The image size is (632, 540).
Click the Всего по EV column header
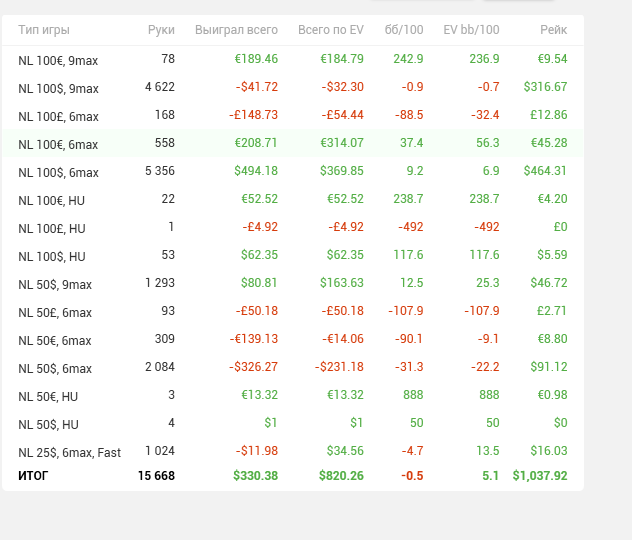(332, 31)
